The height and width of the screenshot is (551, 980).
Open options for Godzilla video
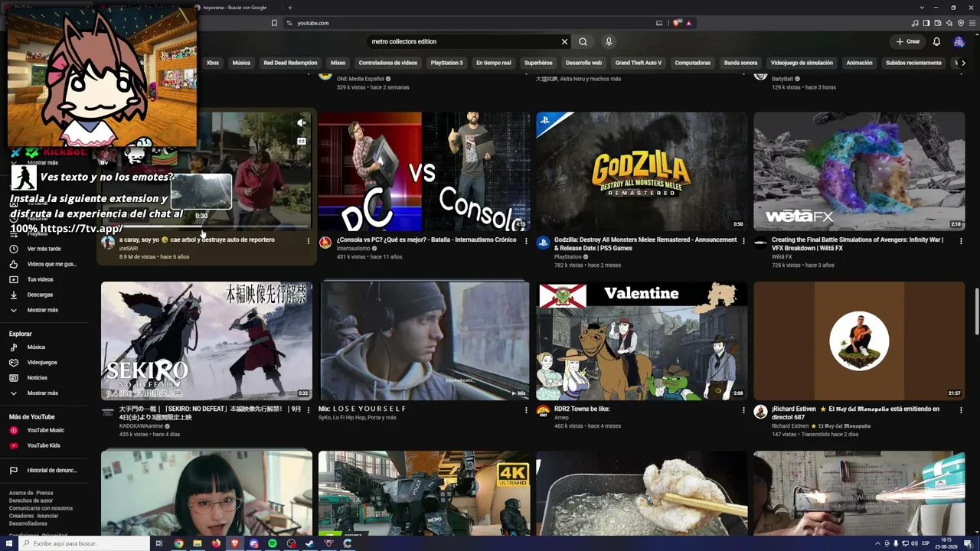pyautogui.click(x=743, y=240)
